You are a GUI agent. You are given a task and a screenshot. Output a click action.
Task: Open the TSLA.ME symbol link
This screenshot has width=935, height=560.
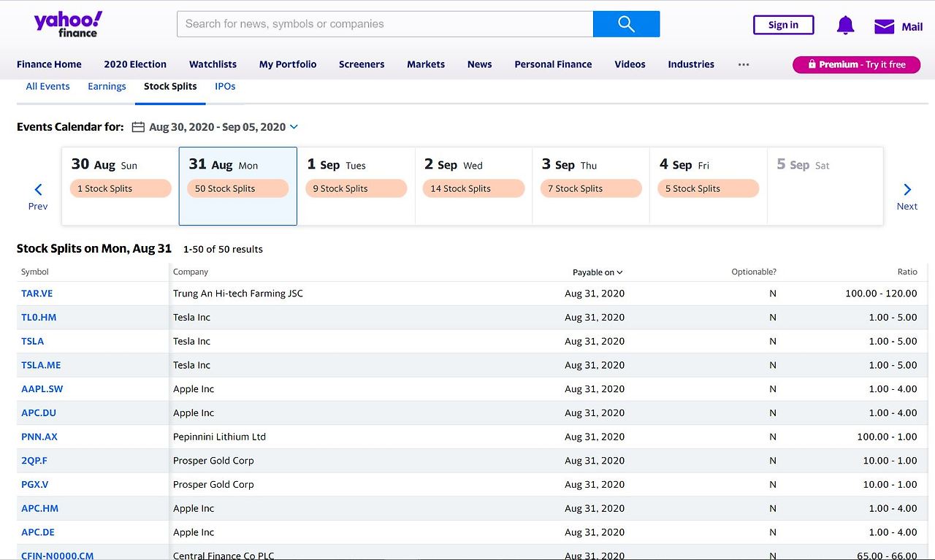coord(41,365)
